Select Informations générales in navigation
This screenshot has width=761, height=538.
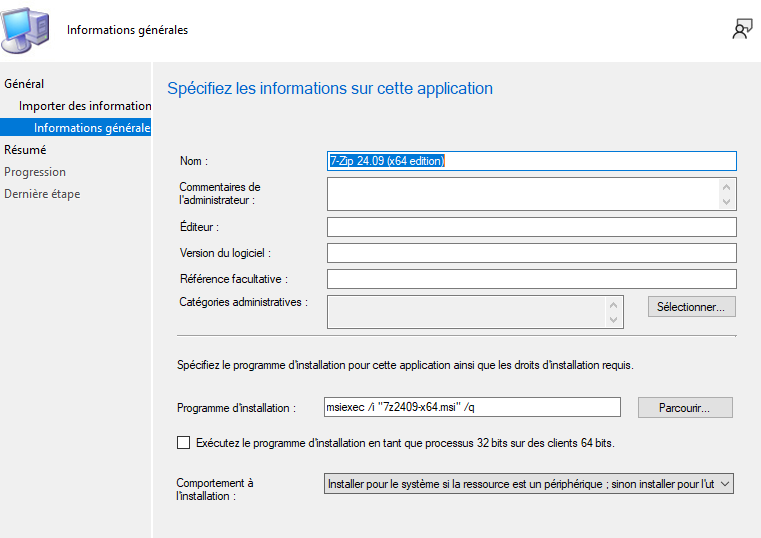(x=91, y=128)
